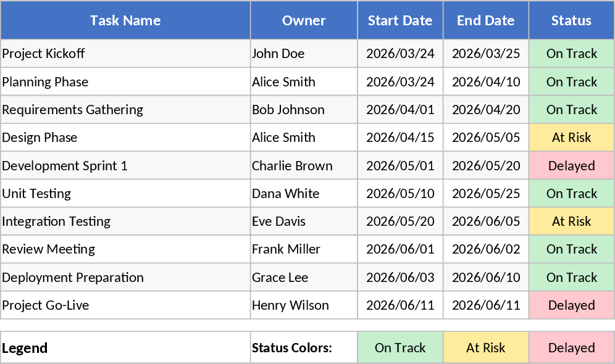This screenshot has width=615, height=364.
Task: Select the End Date column header
Action: point(485,20)
